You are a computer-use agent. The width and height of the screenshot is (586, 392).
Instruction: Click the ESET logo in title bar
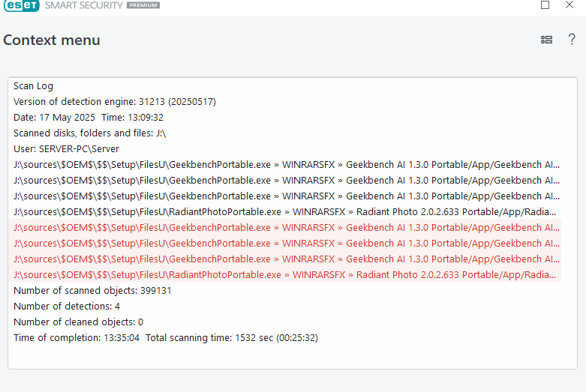(x=21, y=5)
